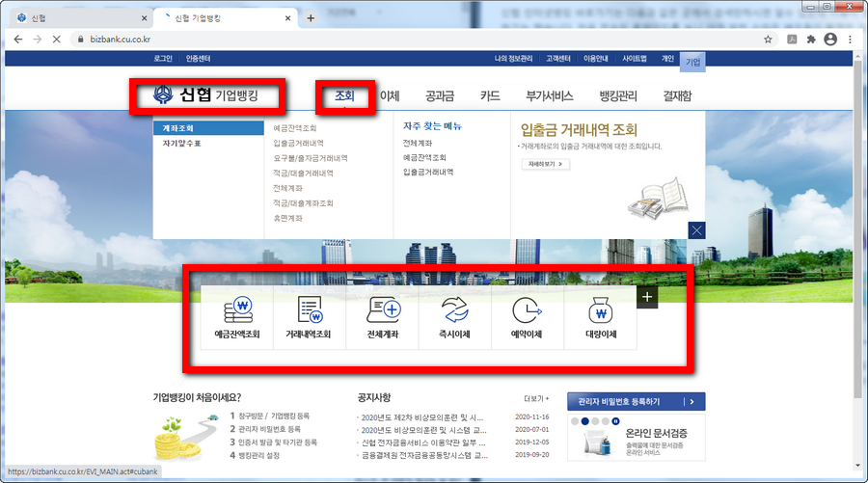Viewport: 868px width, 483px height.
Task: Stop page loading with X button
Action: pos(57,40)
